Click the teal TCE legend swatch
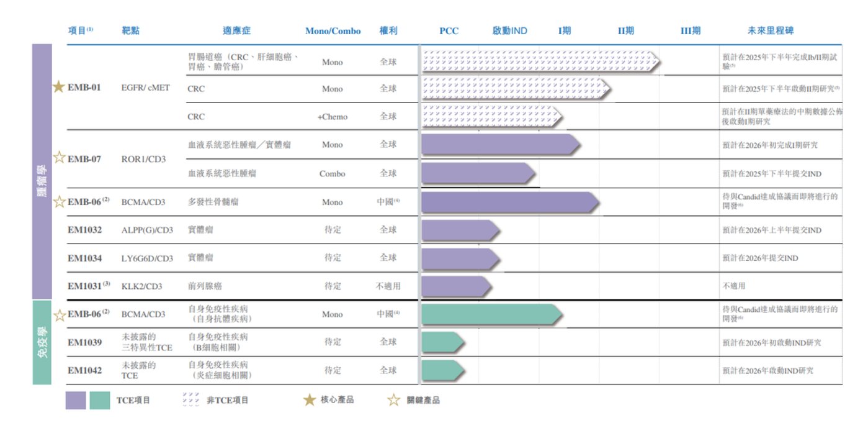Screen dimensions: 868x423 pos(100,400)
